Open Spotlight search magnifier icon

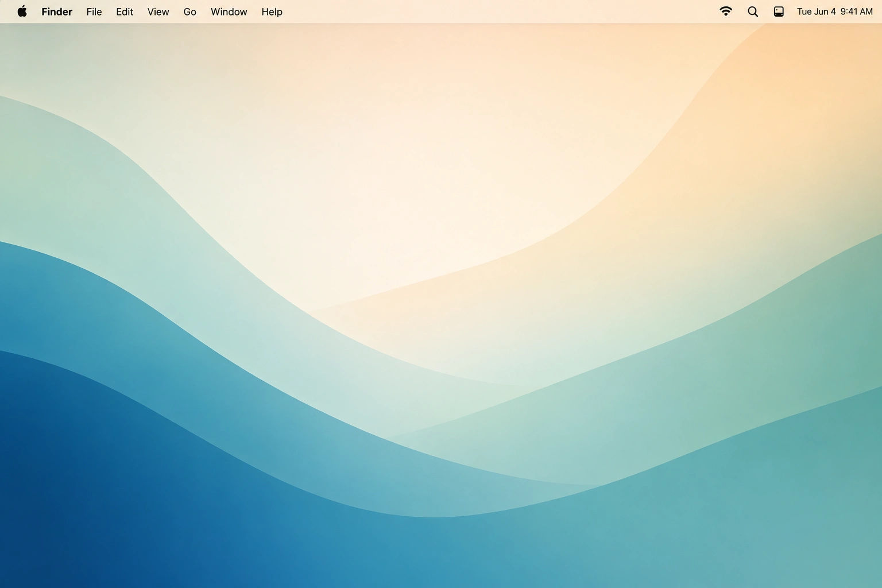pyautogui.click(x=753, y=11)
